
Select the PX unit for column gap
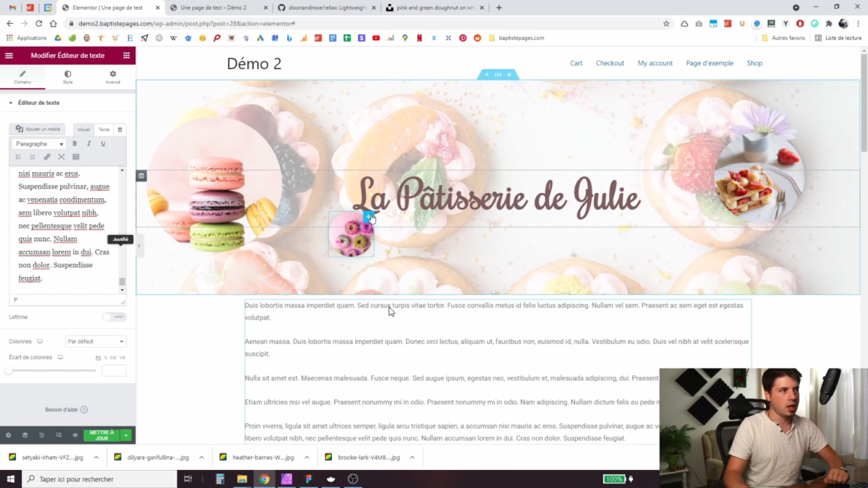coord(98,358)
